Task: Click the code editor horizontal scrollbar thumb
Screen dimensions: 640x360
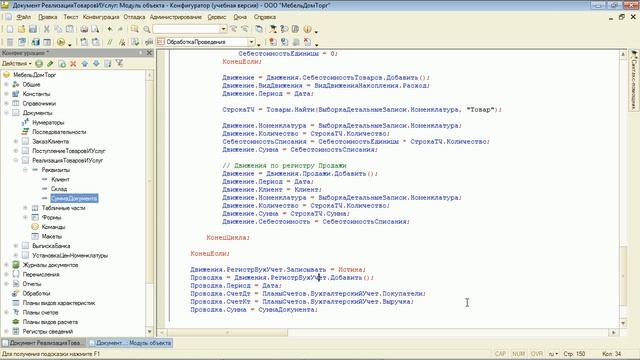Action: [x=227, y=333]
